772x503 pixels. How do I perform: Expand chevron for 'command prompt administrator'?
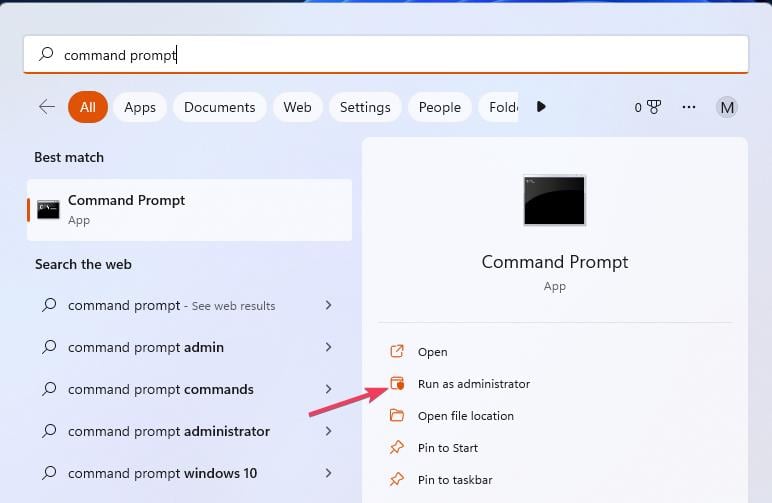pos(328,431)
